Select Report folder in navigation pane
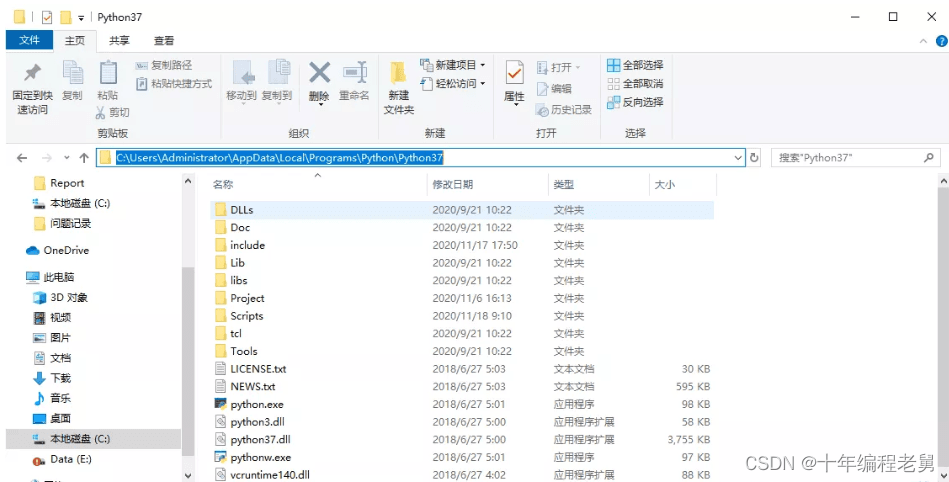The width and height of the screenshot is (949, 482). (x=59, y=183)
